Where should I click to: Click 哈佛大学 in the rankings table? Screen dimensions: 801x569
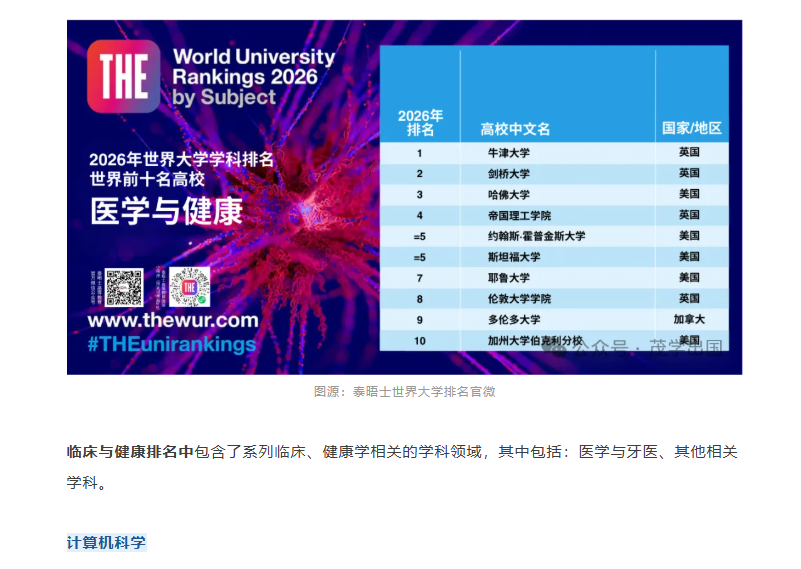(508, 194)
